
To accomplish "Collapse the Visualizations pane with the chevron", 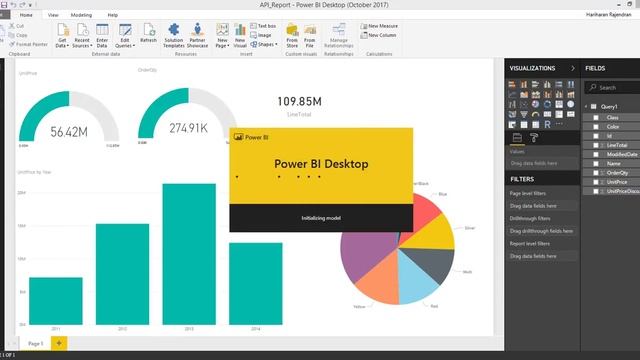I will click(573, 68).
